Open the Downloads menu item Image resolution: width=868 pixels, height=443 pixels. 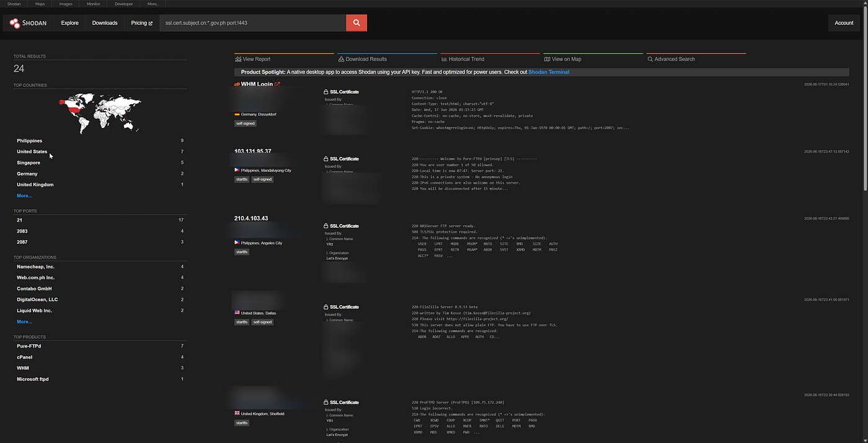pyautogui.click(x=105, y=23)
